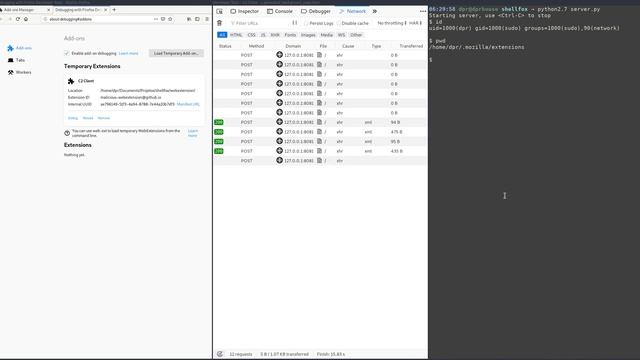Close the Add-ons Manager tab

tap(49, 9)
